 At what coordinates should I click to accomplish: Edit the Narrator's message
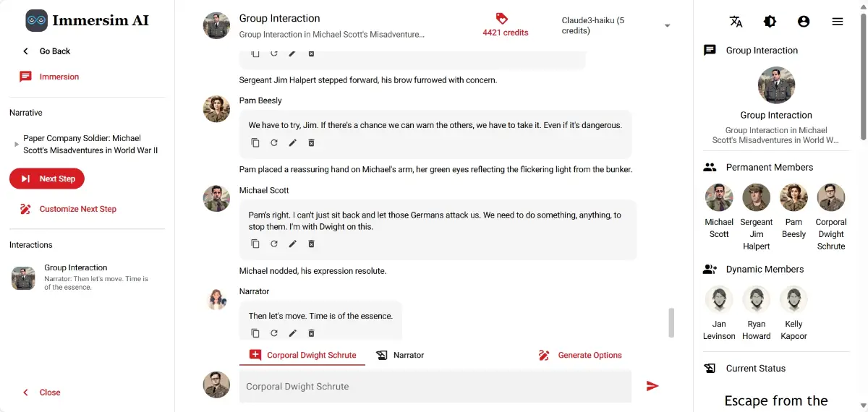293,333
